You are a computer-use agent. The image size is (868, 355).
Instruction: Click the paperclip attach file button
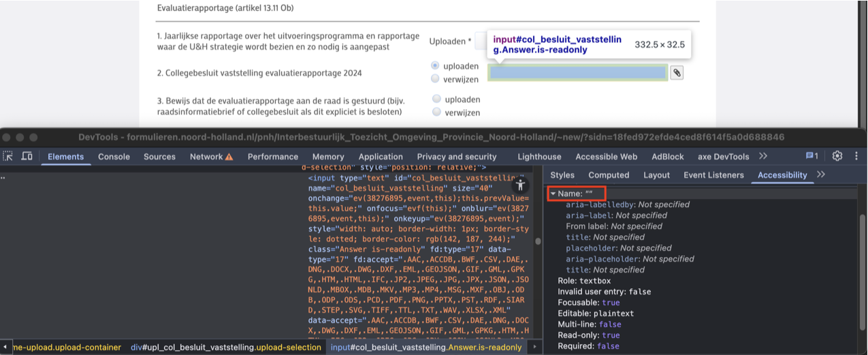(x=676, y=73)
